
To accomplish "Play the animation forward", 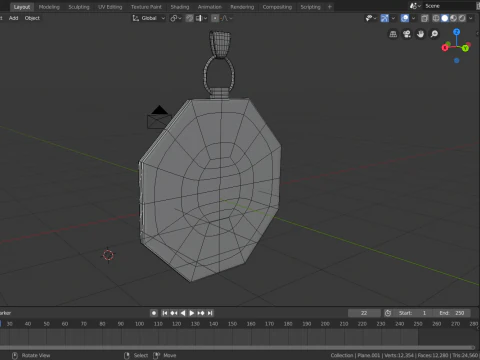I will 192,313.
